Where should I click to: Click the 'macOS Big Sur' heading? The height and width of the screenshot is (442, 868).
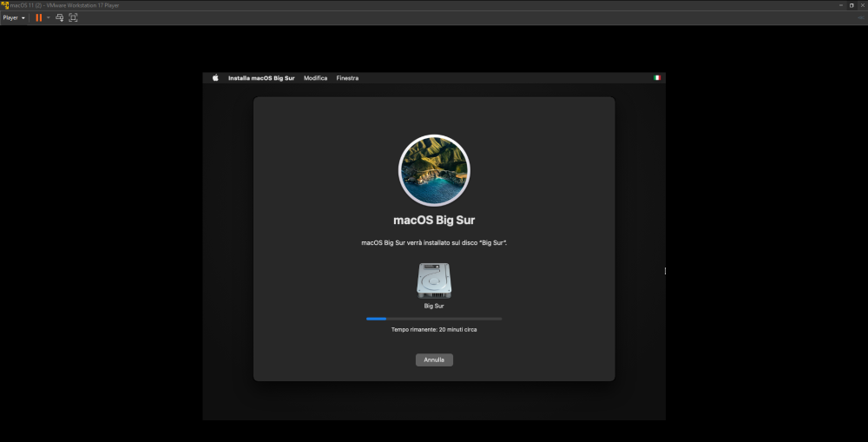(x=434, y=220)
